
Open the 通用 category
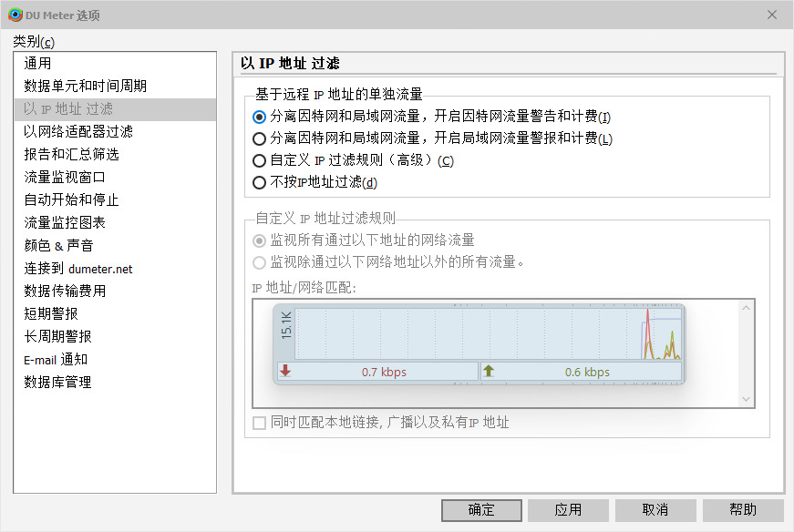tap(115, 63)
